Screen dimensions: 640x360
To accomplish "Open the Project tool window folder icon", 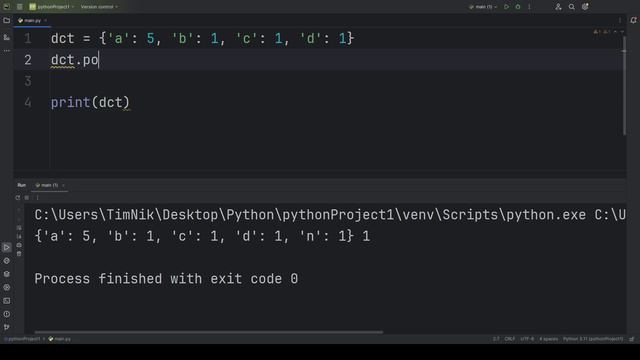I will point(7,20).
